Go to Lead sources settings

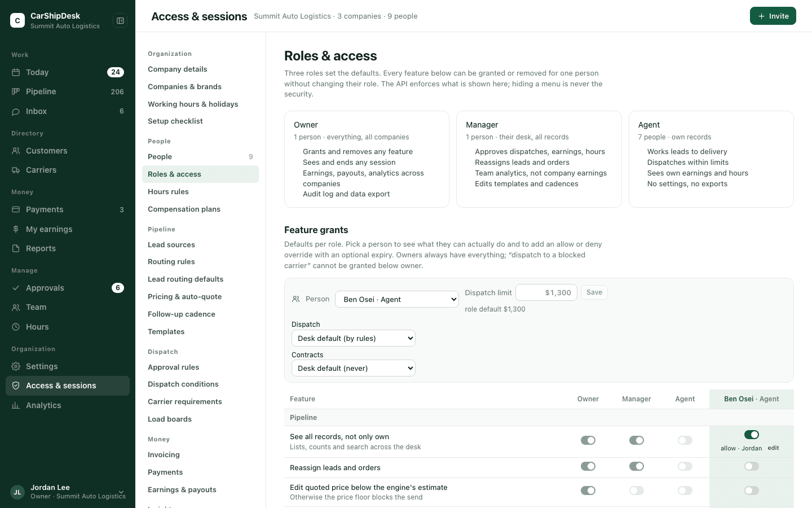pos(200,245)
